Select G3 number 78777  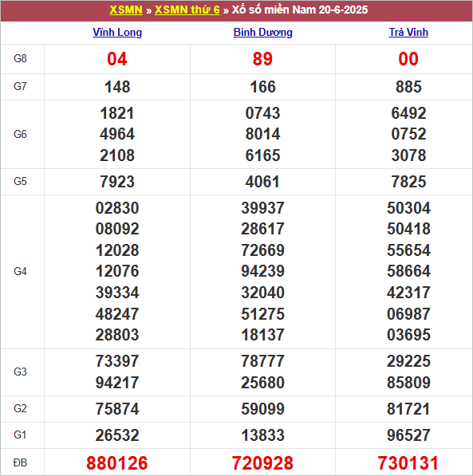262,361
